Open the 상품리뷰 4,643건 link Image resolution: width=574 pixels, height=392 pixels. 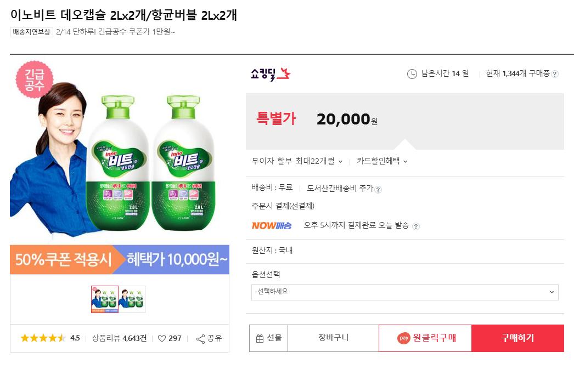(119, 338)
